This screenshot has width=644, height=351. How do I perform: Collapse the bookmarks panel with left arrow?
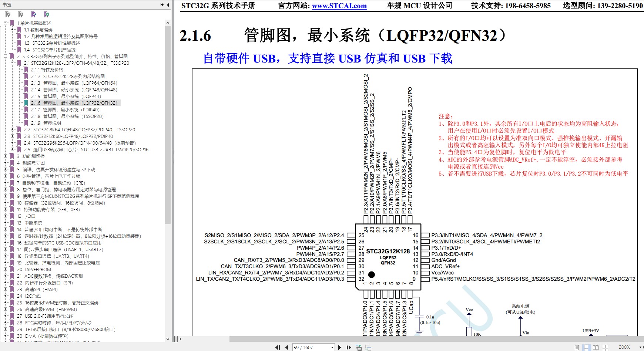pos(168,5)
